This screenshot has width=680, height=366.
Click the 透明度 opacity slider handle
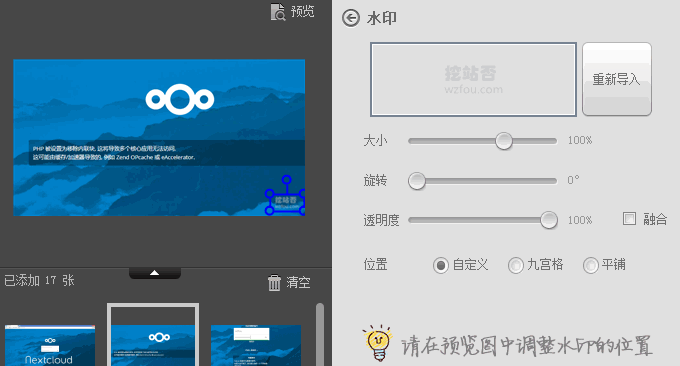point(549,220)
